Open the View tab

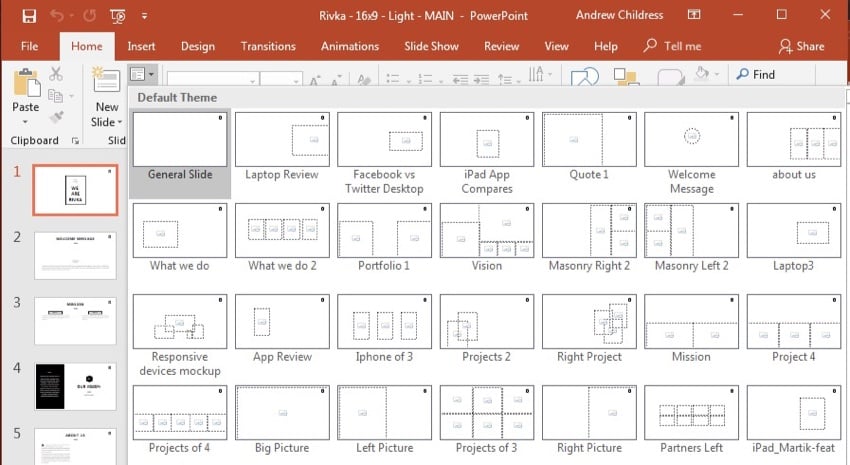pyautogui.click(x=557, y=47)
